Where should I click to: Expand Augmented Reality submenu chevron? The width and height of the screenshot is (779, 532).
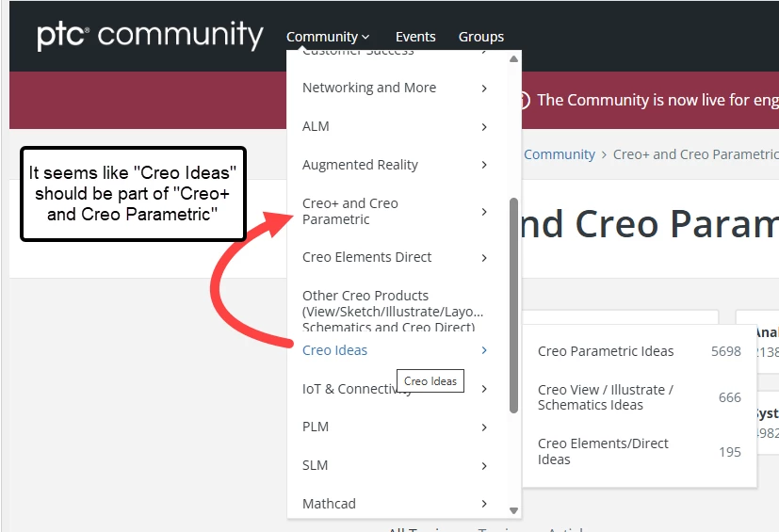[484, 165]
